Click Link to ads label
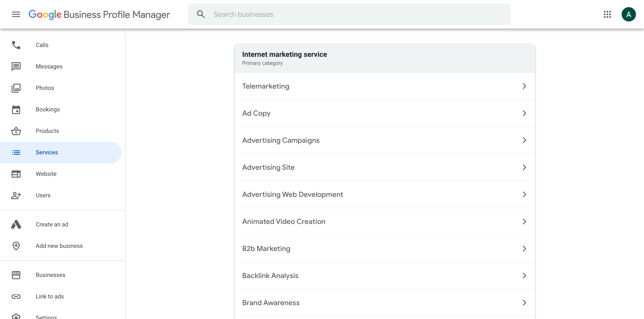644x319 pixels. [50, 296]
